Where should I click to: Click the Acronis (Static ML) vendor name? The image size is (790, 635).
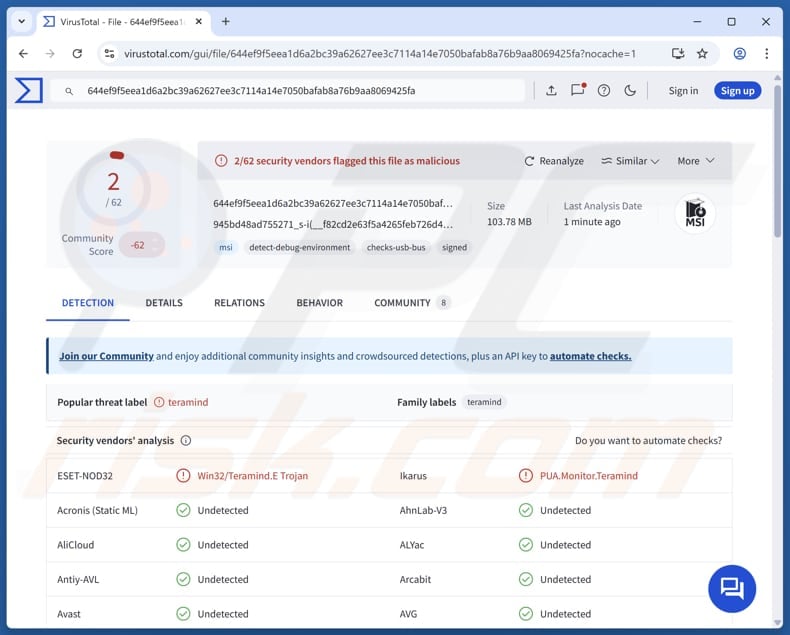(x=97, y=510)
